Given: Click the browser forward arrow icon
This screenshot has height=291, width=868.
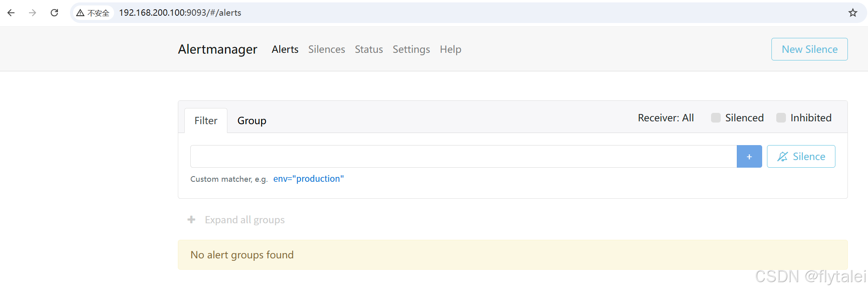Looking at the screenshot, I should 33,13.
